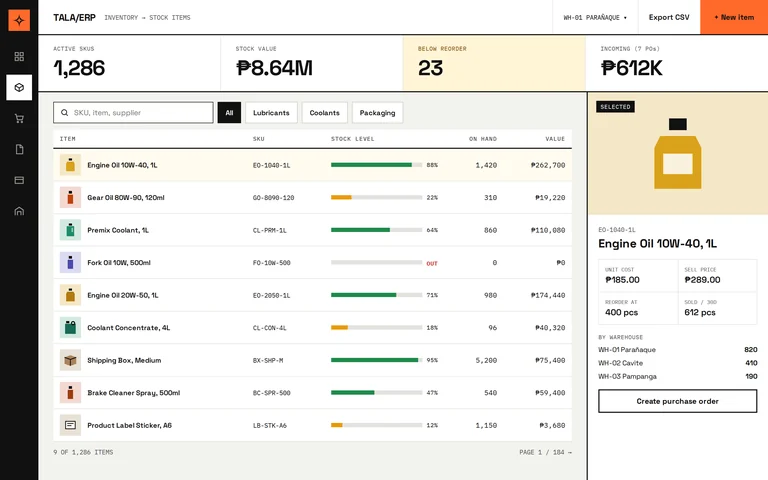Viewport: 768px width, 480px height.
Task: Sort by Stock Level column header
Action: (x=353, y=139)
